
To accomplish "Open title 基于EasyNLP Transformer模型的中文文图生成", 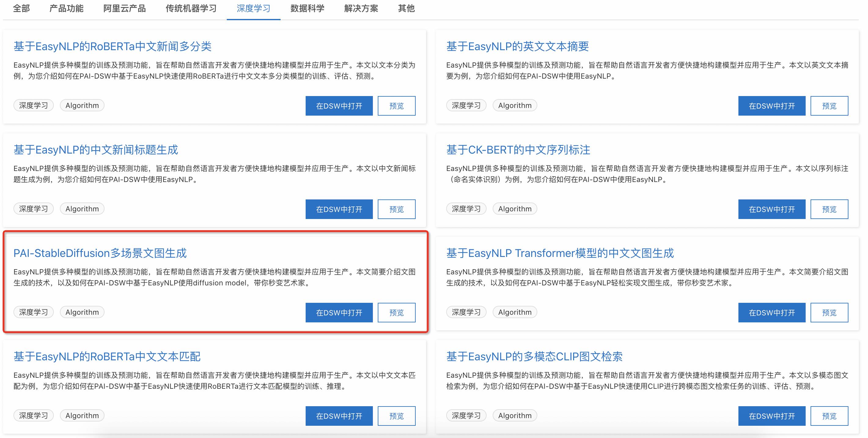I will click(560, 253).
